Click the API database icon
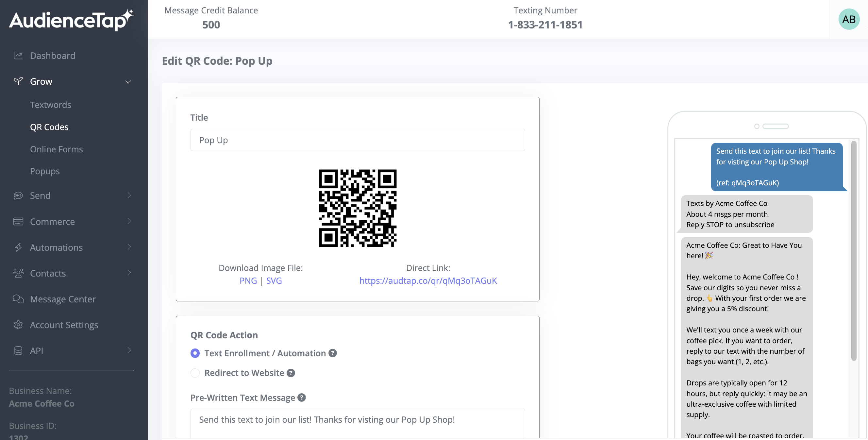The image size is (868, 440). click(18, 351)
